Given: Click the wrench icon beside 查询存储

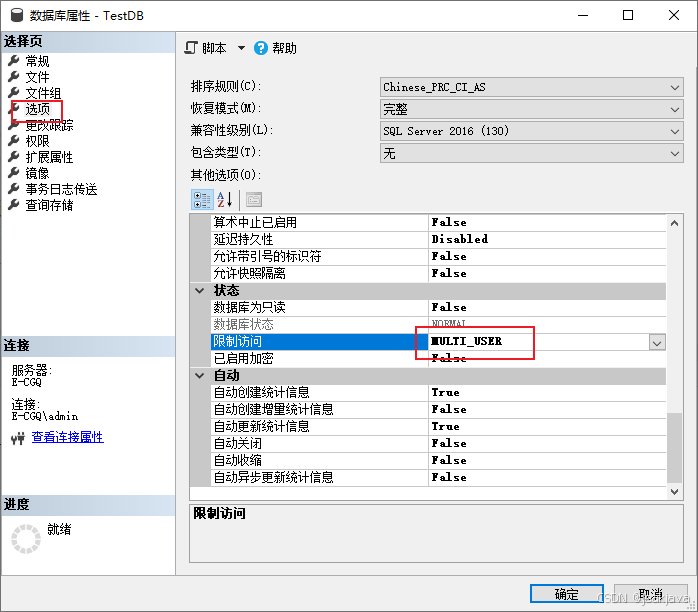Looking at the screenshot, I should (14, 204).
